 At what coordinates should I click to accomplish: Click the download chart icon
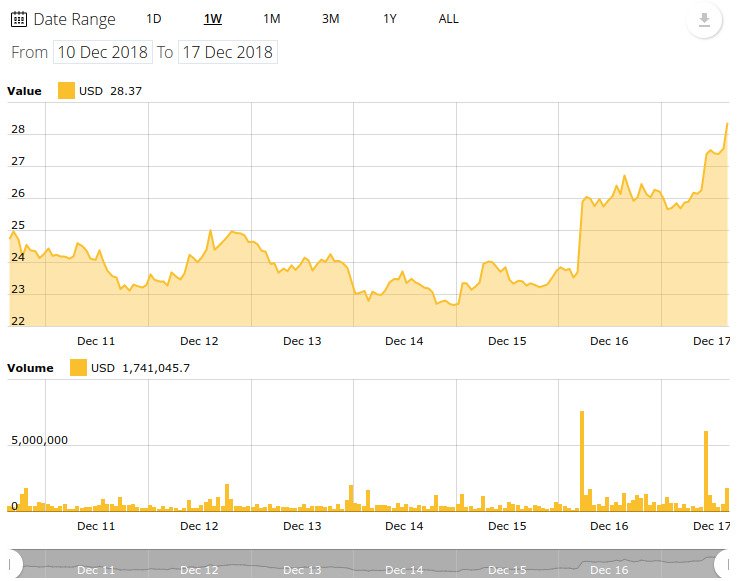click(704, 21)
